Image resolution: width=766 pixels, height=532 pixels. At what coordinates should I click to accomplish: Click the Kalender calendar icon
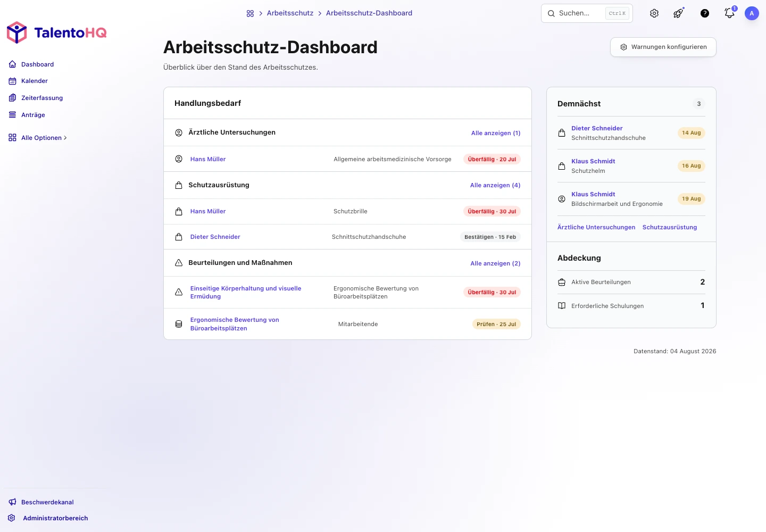pos(12,81)
